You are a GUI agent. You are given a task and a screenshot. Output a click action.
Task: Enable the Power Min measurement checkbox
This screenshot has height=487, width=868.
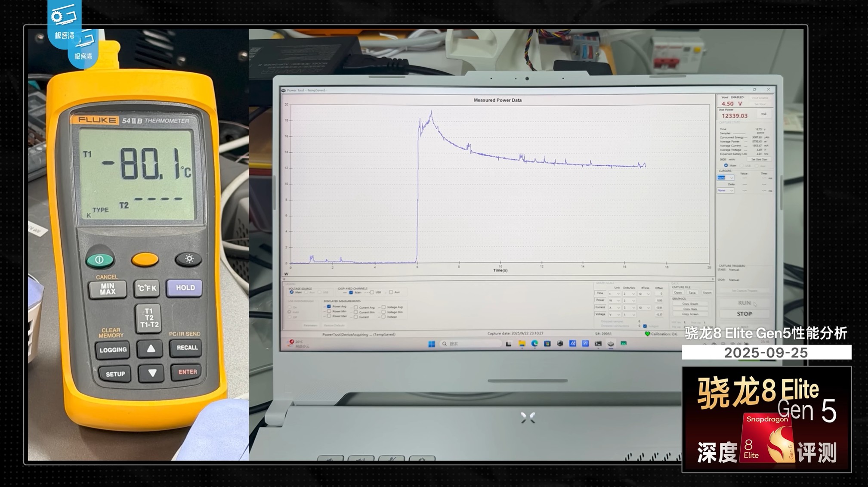(x=329, y=311)
